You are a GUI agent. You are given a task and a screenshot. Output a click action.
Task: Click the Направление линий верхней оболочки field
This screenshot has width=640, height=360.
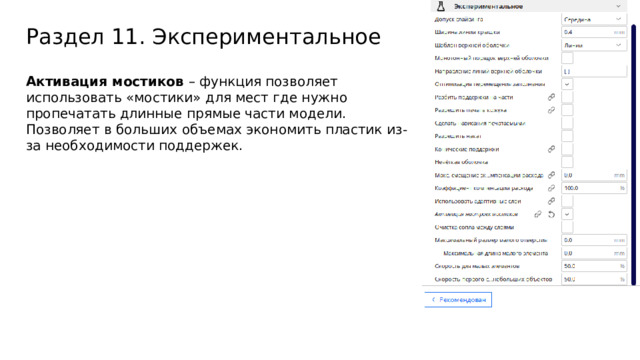[x=593, y=71]
